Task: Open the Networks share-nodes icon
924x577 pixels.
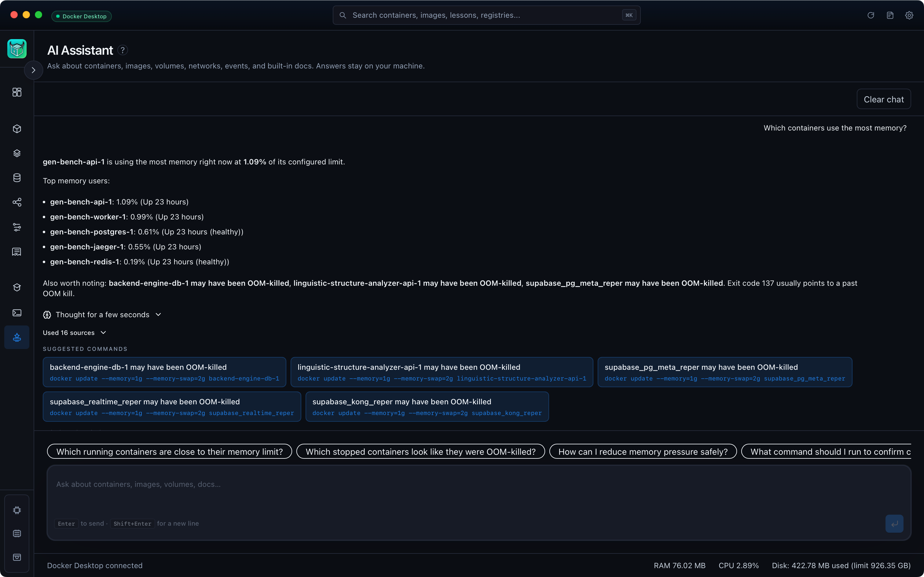Action: [x=17, y=202]
